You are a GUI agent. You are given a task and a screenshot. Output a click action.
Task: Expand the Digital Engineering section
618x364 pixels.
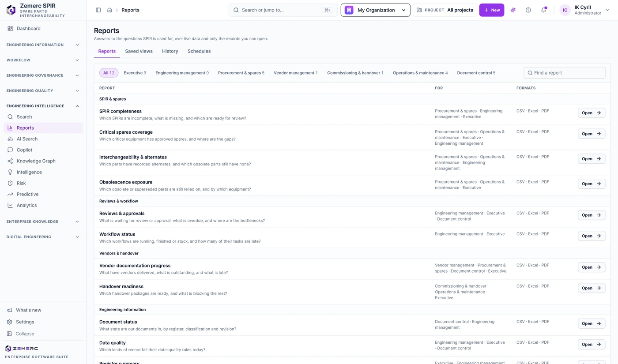pyautogui.click(x=43, y=237)
